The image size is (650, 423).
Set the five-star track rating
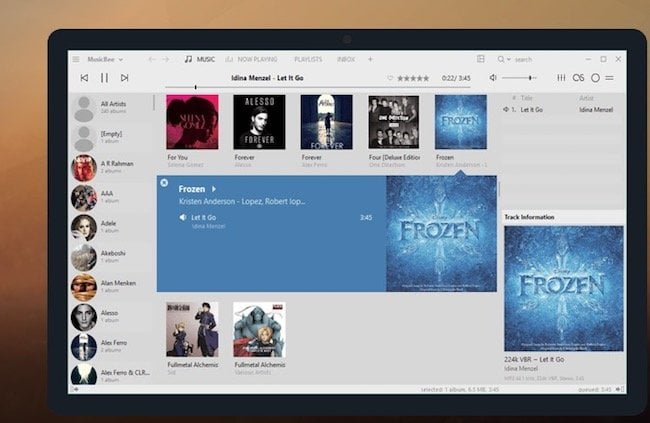[x=413, y=78]
